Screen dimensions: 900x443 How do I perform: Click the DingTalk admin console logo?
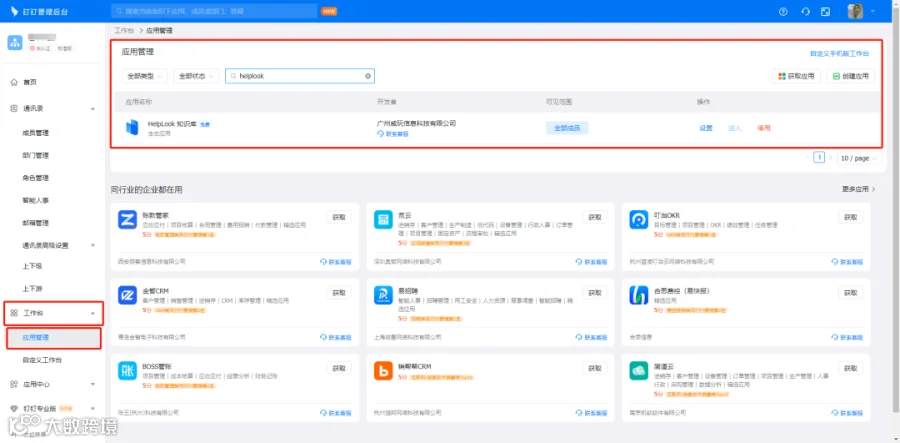point(39,11)
